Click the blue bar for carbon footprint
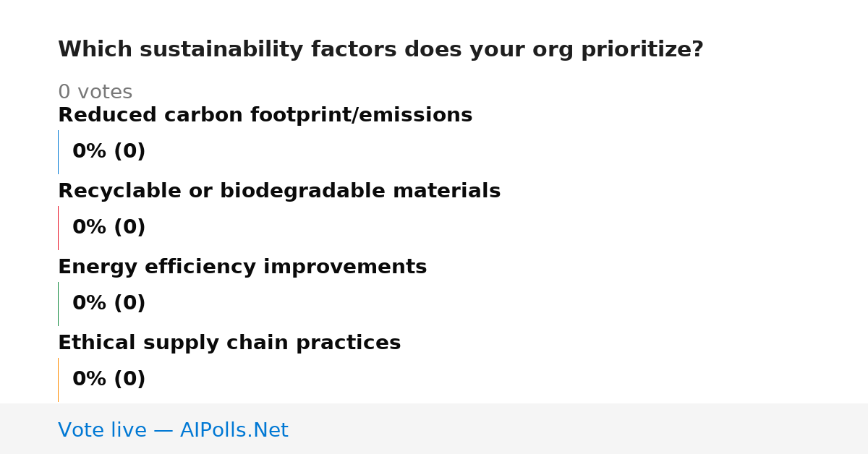This screenshot has width=868, height=454. click(x=59, y=152)
